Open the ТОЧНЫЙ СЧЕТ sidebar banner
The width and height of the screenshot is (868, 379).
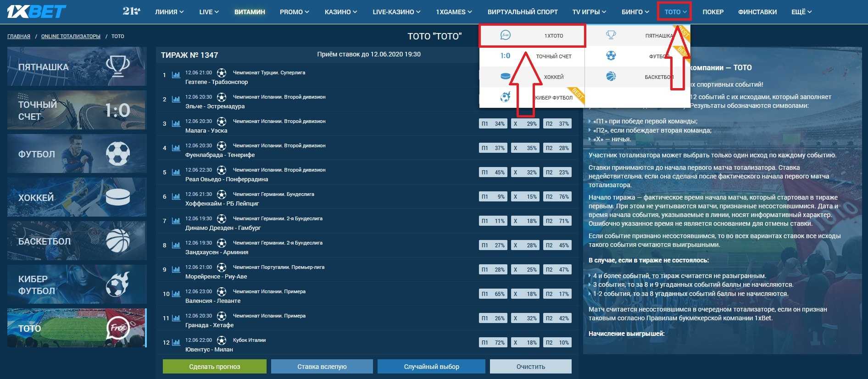(x=77, y=110)
